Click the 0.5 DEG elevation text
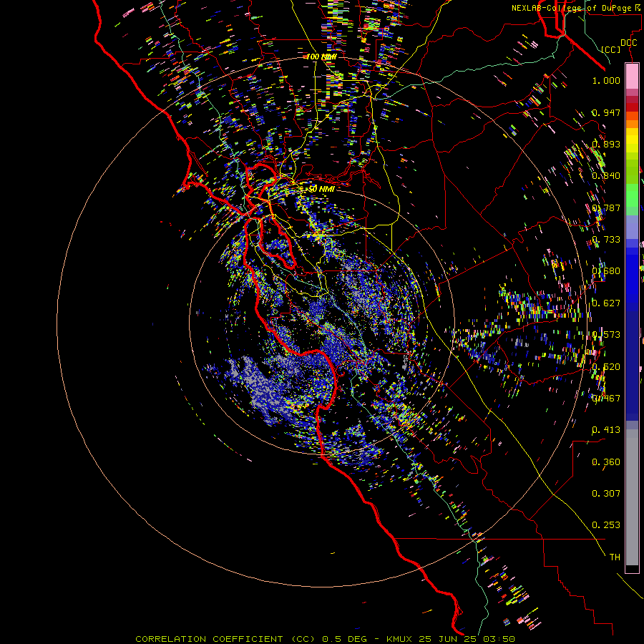This screenshot has width=644, height=644. click(x=345, y=639)
